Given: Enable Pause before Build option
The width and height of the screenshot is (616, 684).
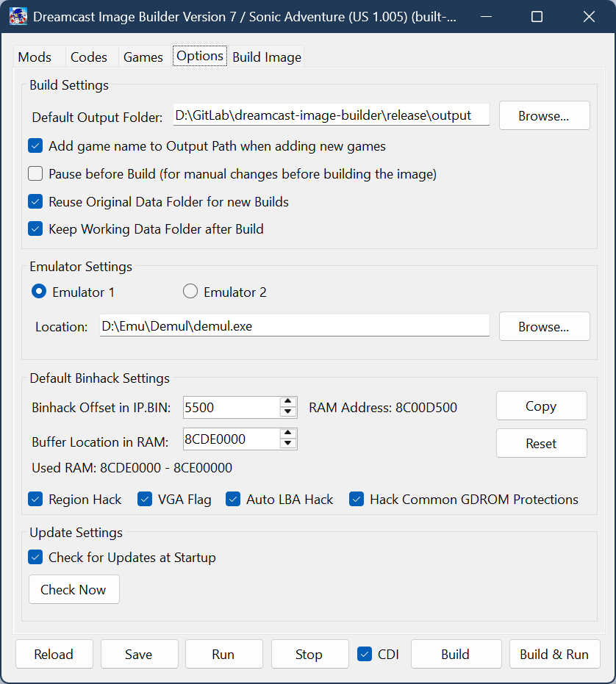Looking at the screenshot, I should (x=35, y=174).
